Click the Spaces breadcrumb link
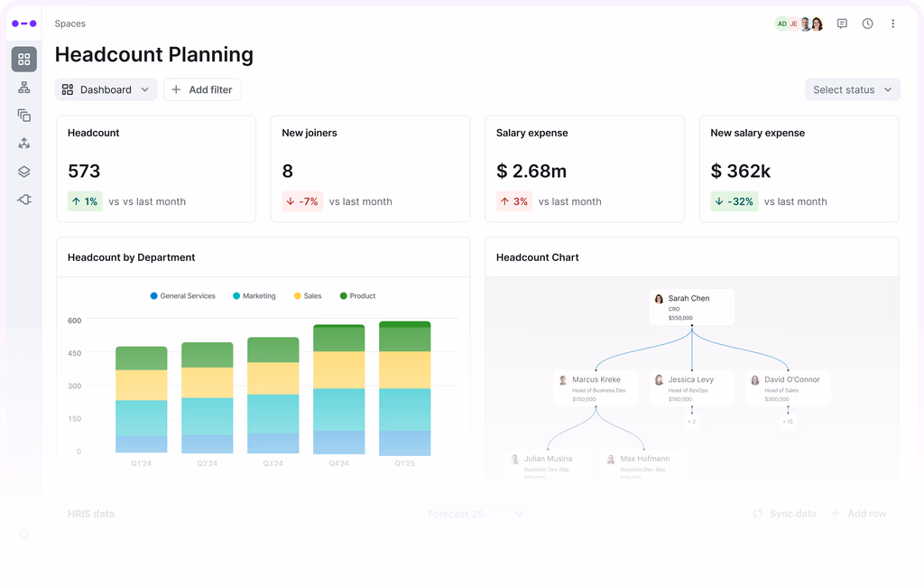Image resolution: width=924 pixels, height=587 pixels. [70, 23]
